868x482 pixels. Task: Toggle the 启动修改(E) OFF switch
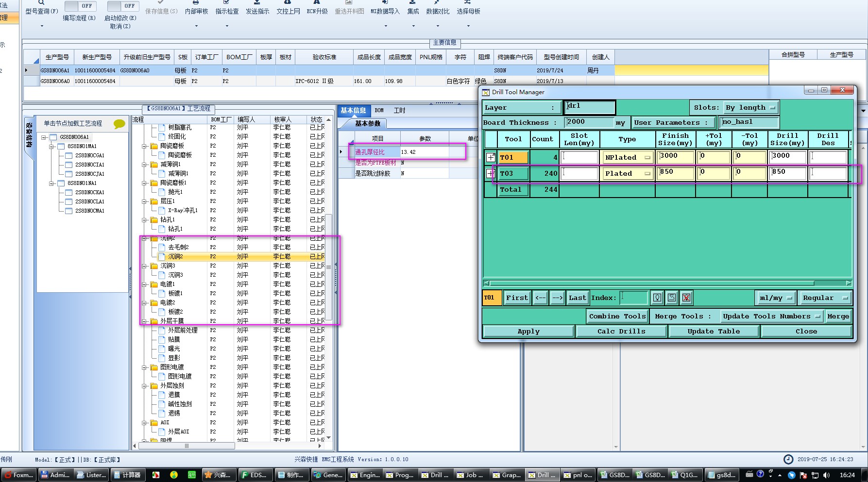click(x=123, y=6)
